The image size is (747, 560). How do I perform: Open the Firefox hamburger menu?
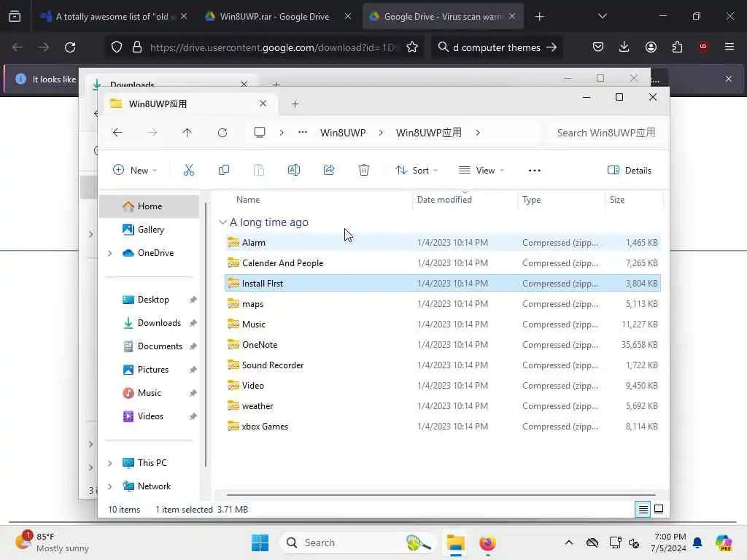click(x=729, y=47)
